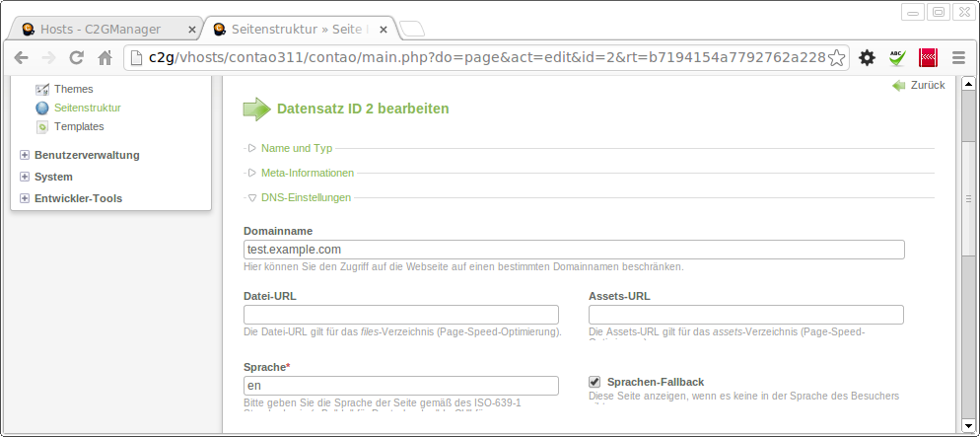Click the Datei-URL input field
Image resolution: width=980 pixels, height=437 pixels.
tap(401, 315)
